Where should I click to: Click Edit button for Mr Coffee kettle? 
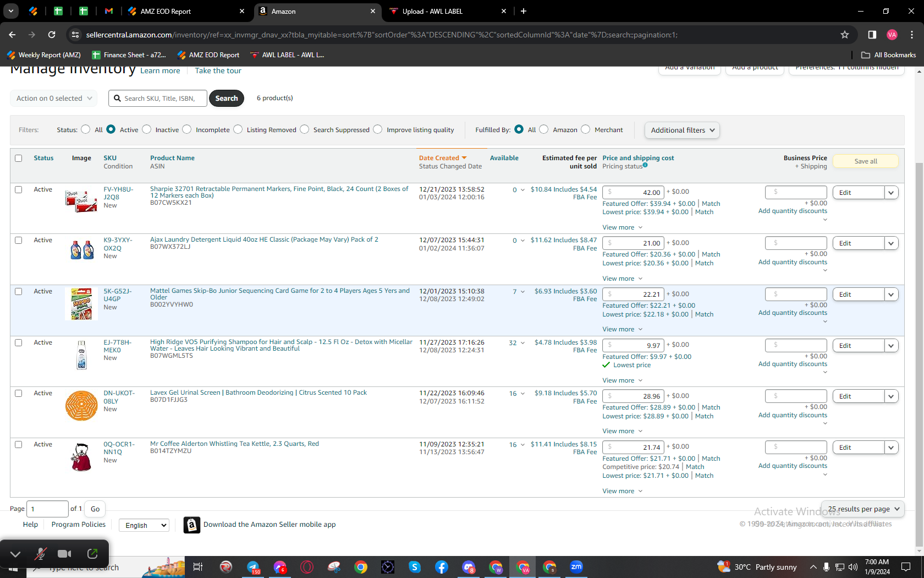[859, 448]
